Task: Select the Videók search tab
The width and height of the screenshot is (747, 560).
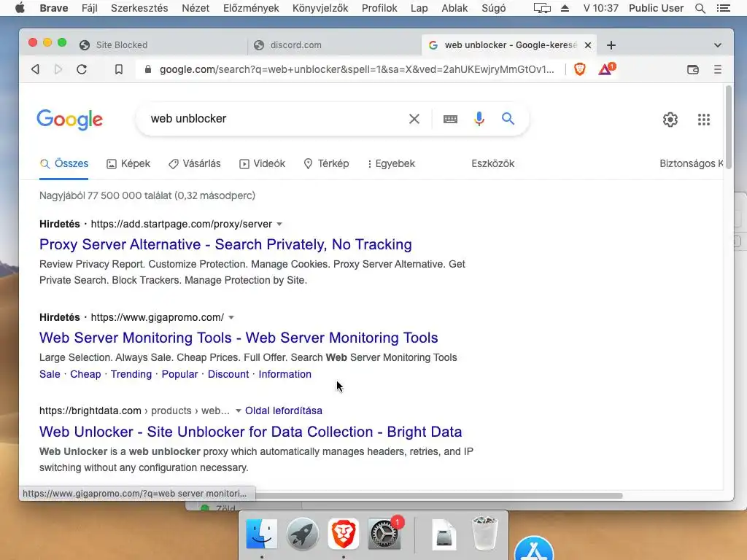Action: (x=262, y=164)
